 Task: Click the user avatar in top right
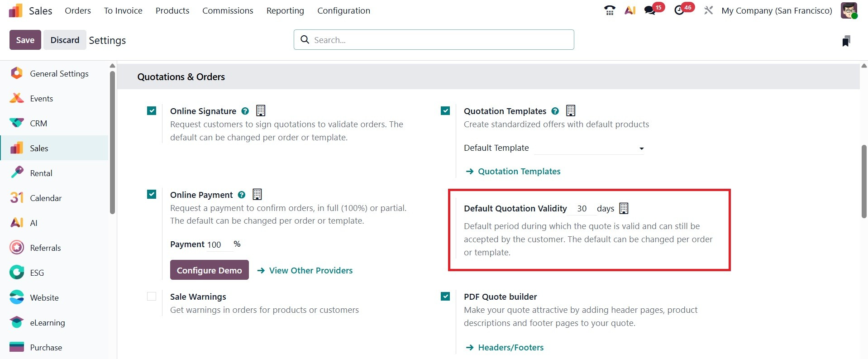(849, 10)
